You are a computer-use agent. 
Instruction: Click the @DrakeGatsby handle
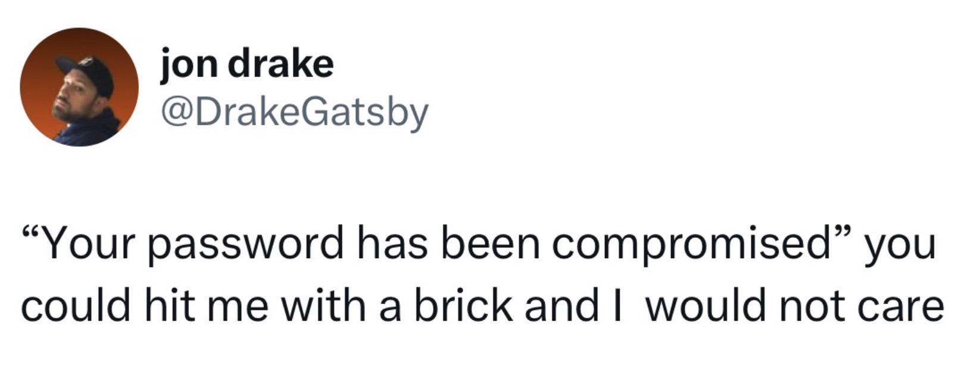[x=294, y=112]
